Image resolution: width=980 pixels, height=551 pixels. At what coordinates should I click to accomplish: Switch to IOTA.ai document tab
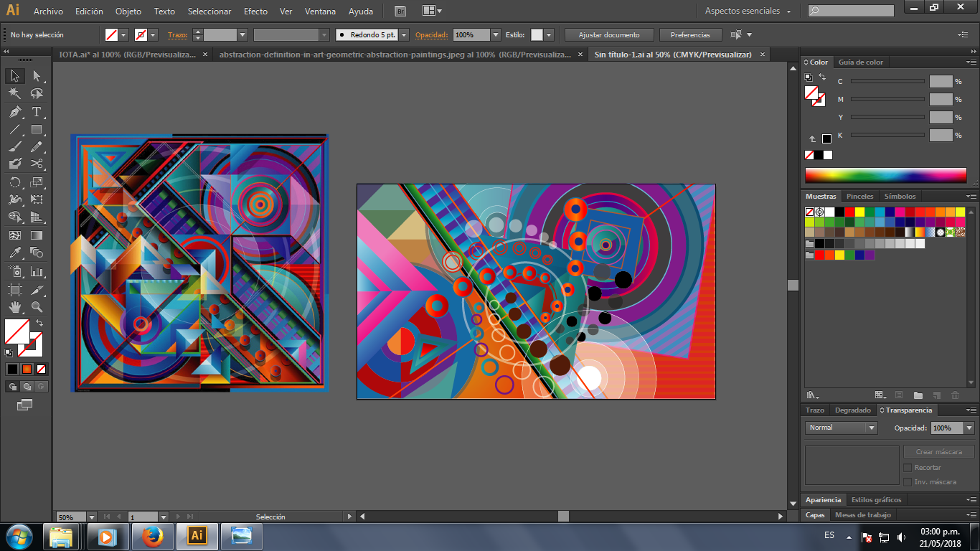(127, 55)
